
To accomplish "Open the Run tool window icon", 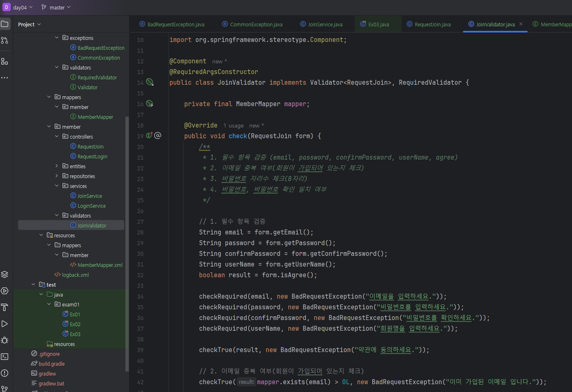I will pyautogui.click(x=5, y=324).
